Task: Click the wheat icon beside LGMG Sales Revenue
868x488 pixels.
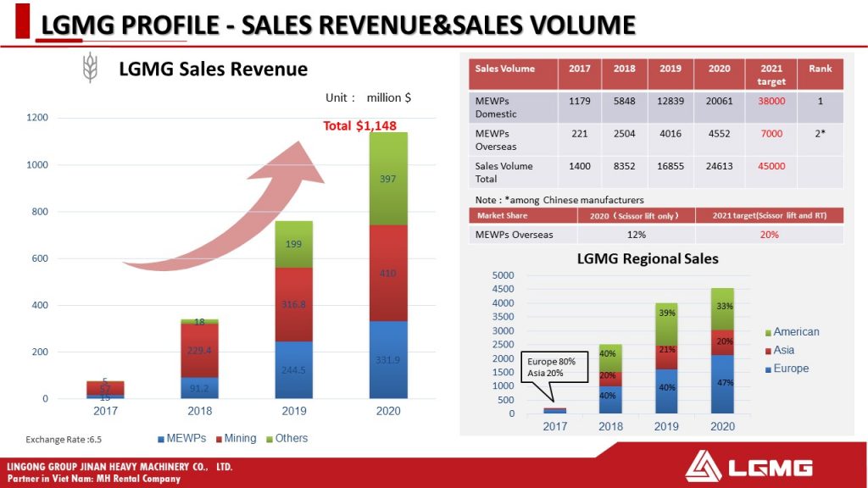Action: point(90,68)
